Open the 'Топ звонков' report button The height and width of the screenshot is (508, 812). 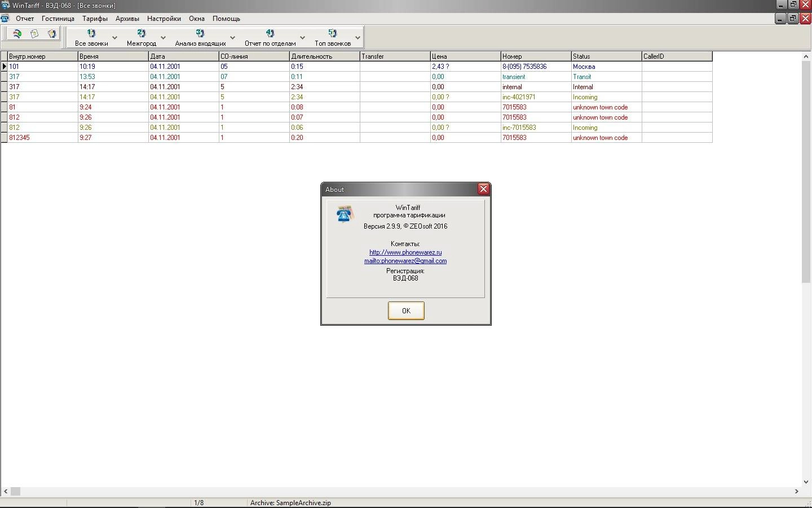pyautogui.click(x=333, y=38)
